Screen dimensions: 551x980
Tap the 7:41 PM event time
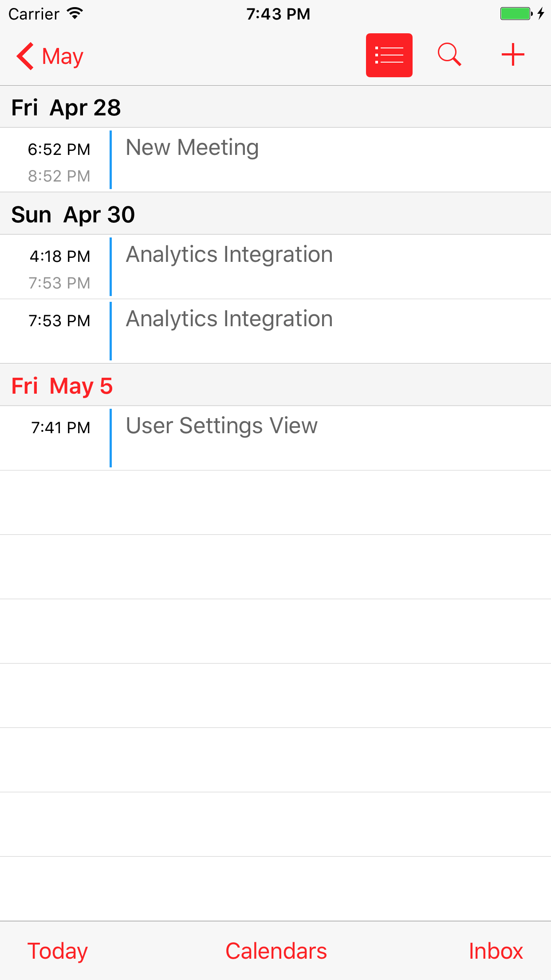[x=61, y=428]
